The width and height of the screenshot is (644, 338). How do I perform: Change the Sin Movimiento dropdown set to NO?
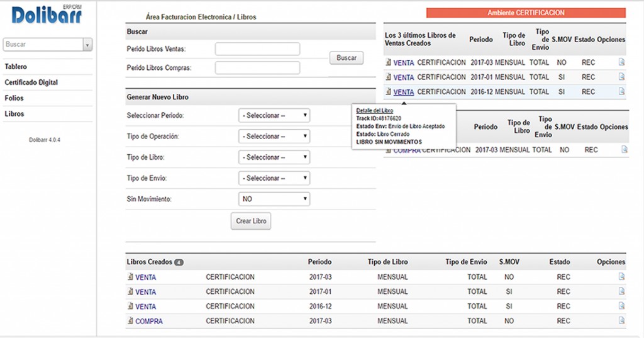274,199
